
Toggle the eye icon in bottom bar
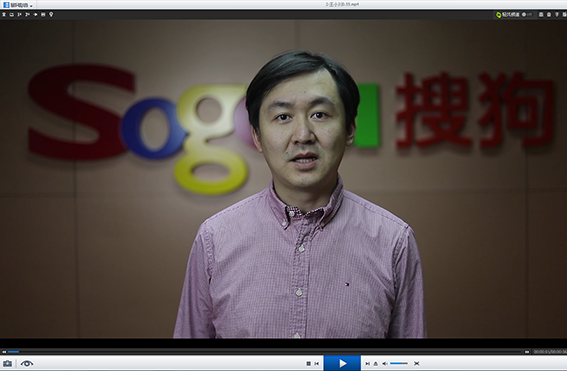point(27,363)
